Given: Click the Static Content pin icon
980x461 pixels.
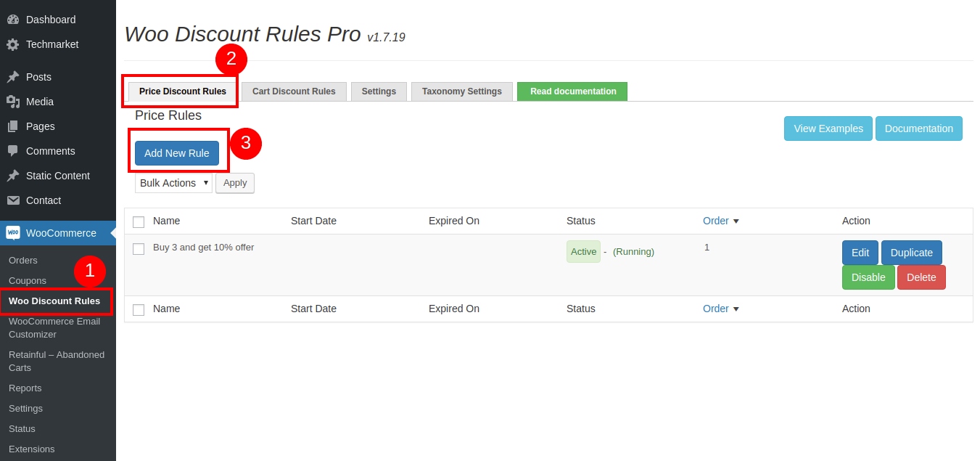Looking at the screenshot, I should pyautogui.click(x=13, y=176).
